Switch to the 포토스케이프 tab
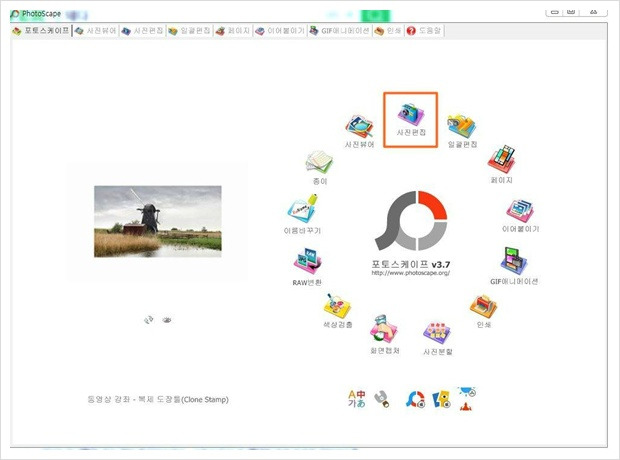Image resolution: width=620 pixels, height=460 pixels. coord(41,30)
